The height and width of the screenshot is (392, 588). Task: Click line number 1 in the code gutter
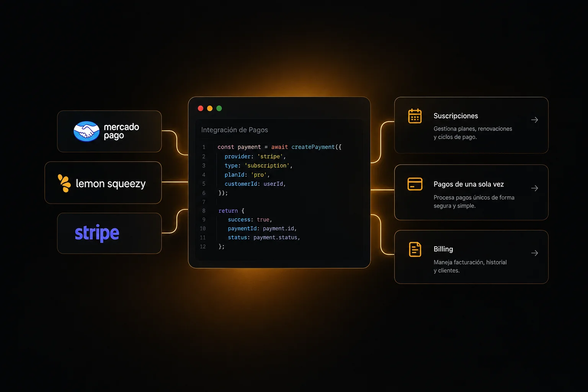tap(204, 147)
